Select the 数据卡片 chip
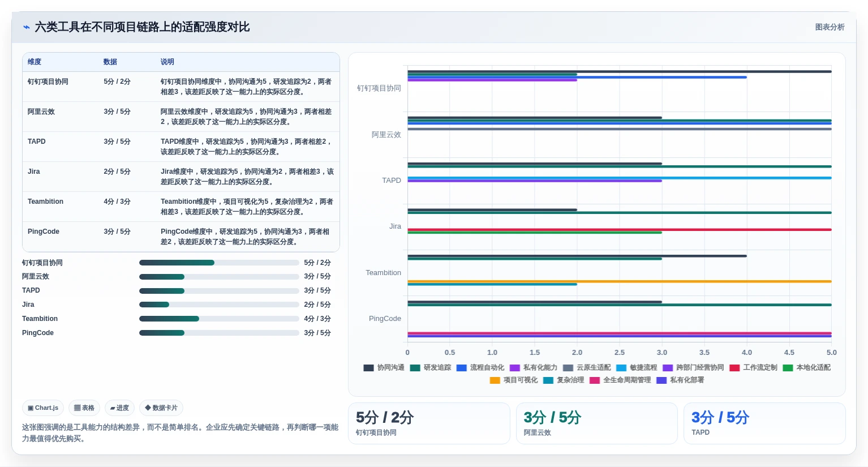The height and width of the screenshot is (467, 868). point(161,408)
